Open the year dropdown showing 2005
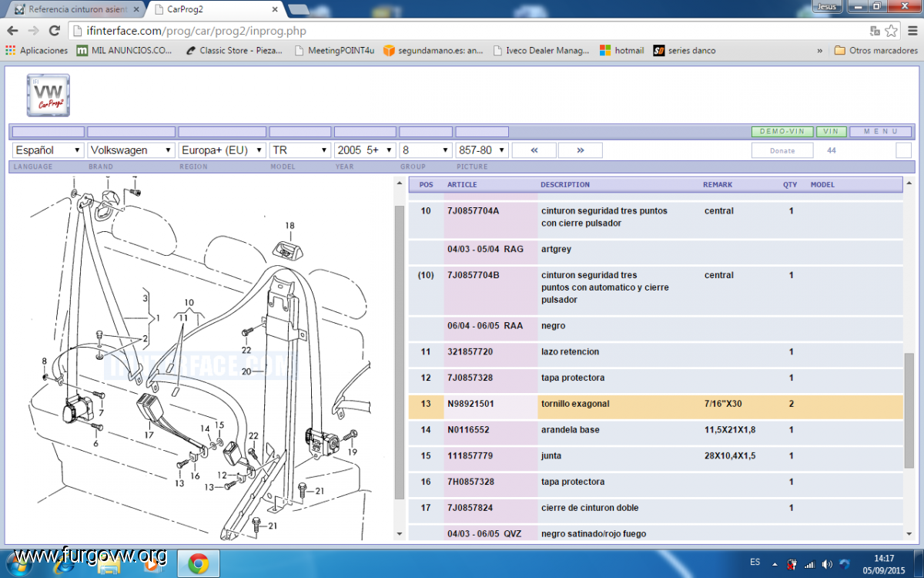Viewport: 924px width, 578px height. click(x=365, y=150)
